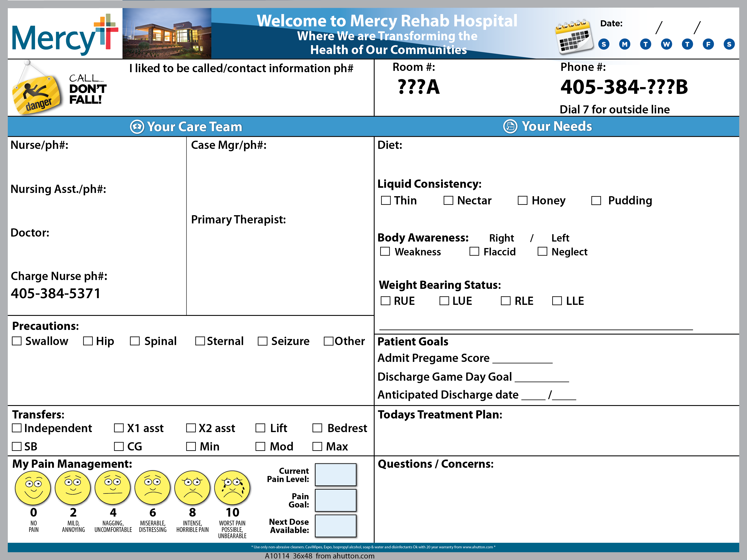Viewport: 747px width, 560px height.
Task: Check the Other precaution box
Action: point(329,341)
